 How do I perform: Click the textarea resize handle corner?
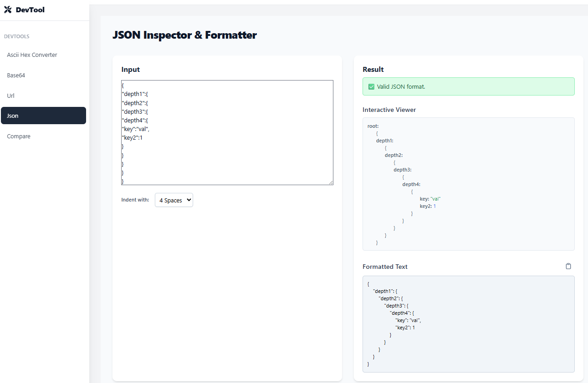[331, 182]
